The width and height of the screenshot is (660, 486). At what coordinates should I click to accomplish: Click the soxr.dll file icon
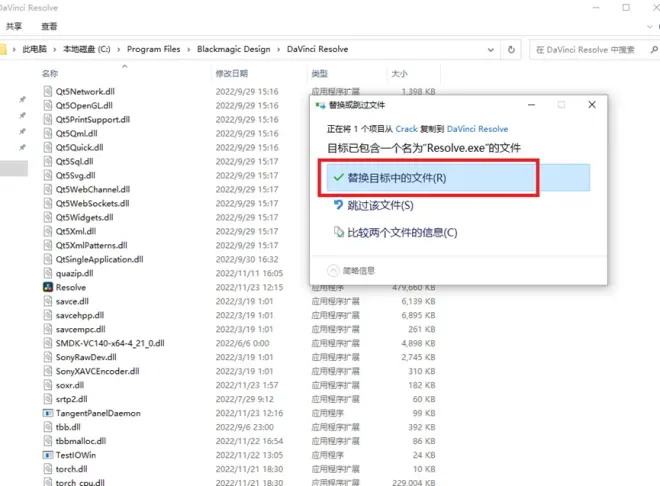[48, 385]
